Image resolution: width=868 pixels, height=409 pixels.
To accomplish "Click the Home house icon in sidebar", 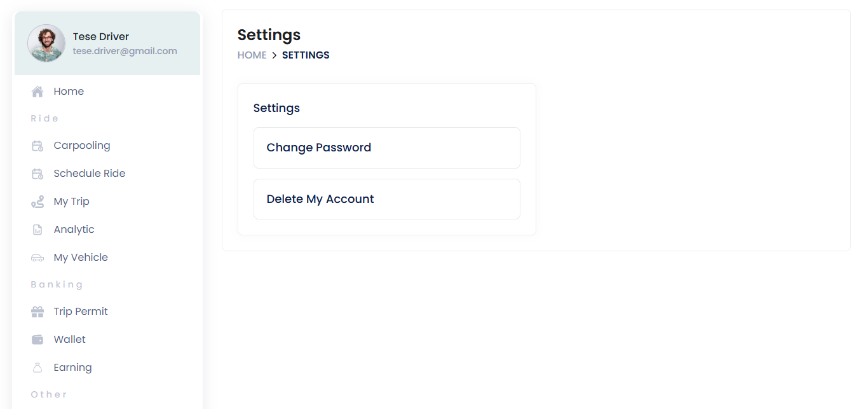I will tap(37, 92).
